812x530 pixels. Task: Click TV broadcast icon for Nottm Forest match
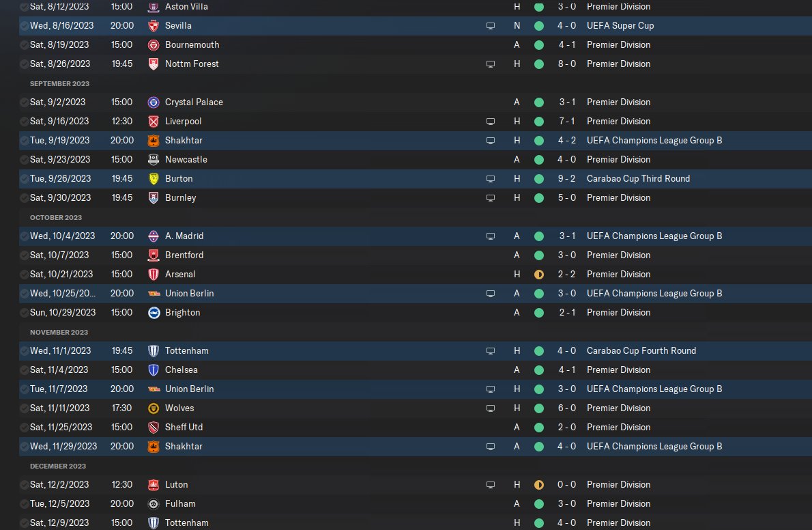[490, 64]
